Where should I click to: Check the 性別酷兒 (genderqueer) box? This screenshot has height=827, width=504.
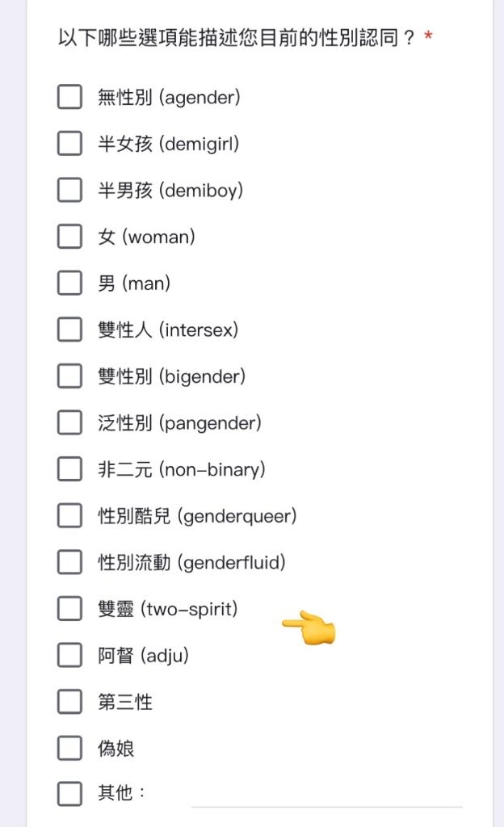pos(69,514)
